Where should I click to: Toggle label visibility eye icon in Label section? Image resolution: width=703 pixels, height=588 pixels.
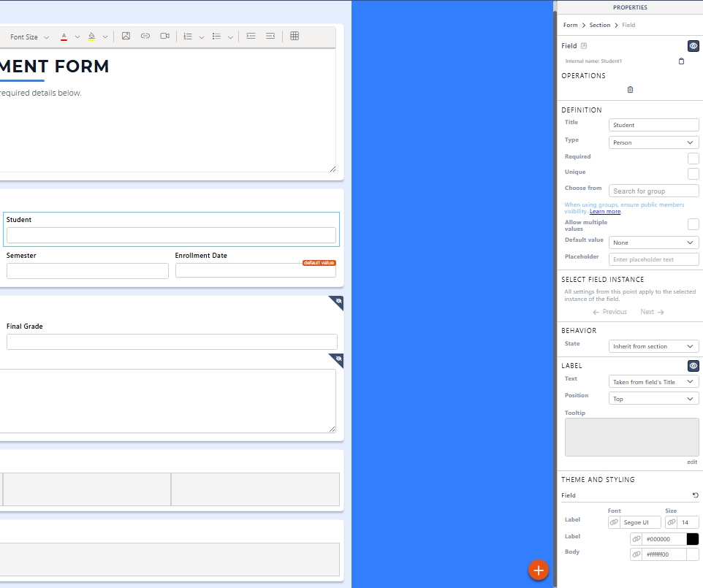coord(693,366)
